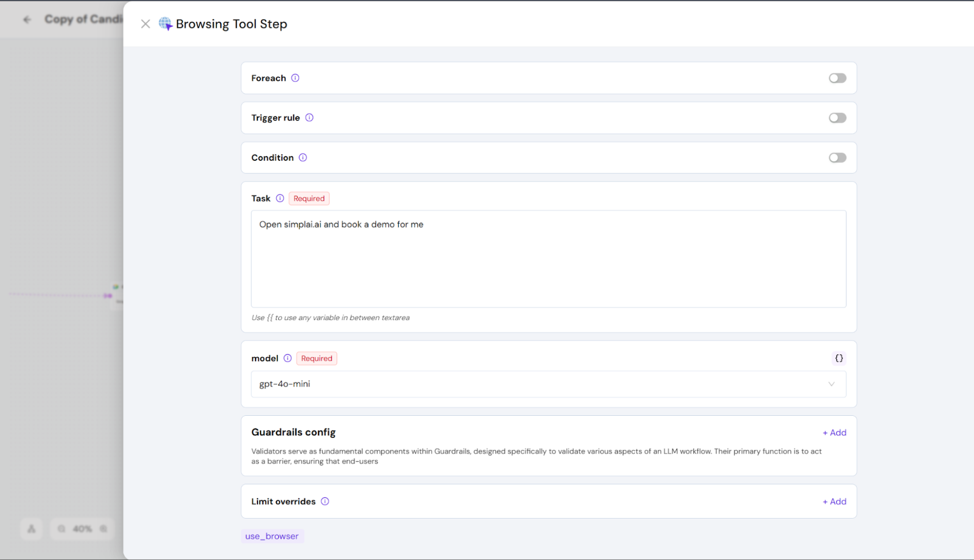The height and width of the screenshot is (560, 974).
Task: Open Condition info icon
Action: (303, 158)
